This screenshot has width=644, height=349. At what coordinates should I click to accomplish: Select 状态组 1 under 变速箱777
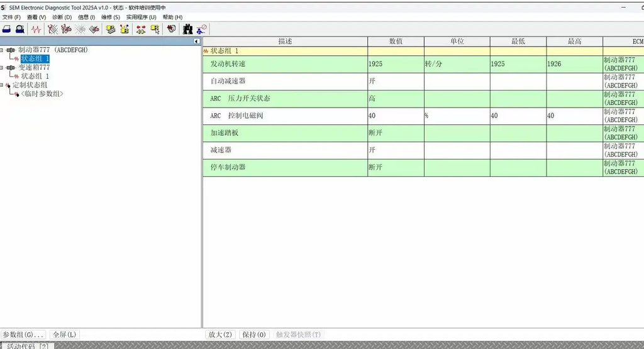click(35, 76)
